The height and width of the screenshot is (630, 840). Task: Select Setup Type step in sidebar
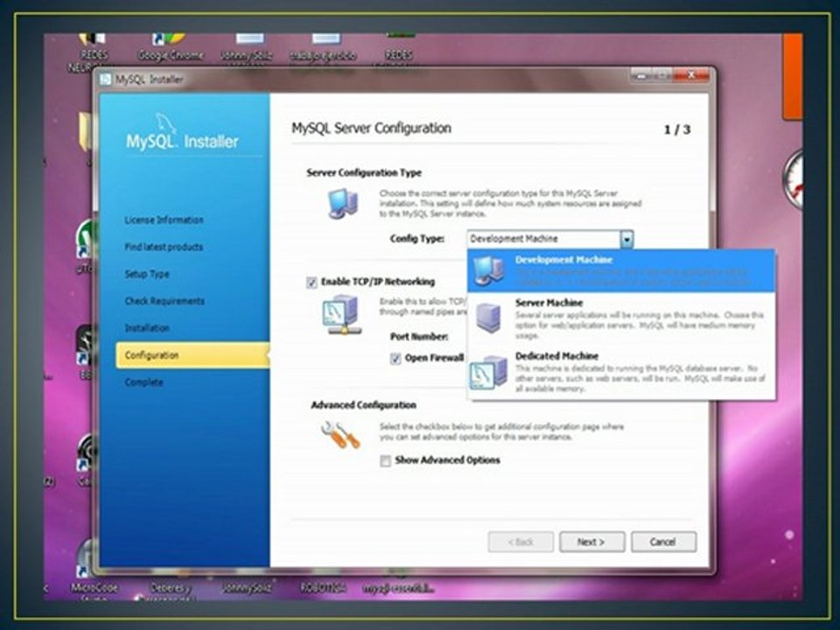pos(147,274)
